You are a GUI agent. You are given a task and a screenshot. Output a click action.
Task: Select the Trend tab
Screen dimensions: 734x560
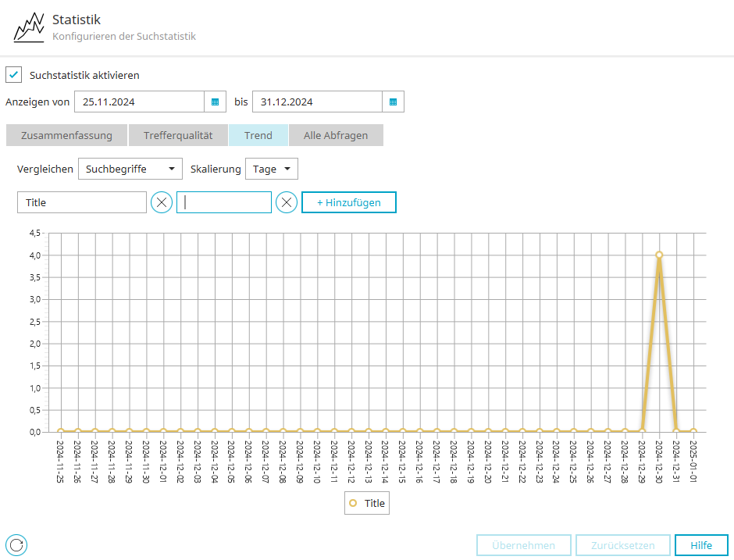tap(258, 135)
